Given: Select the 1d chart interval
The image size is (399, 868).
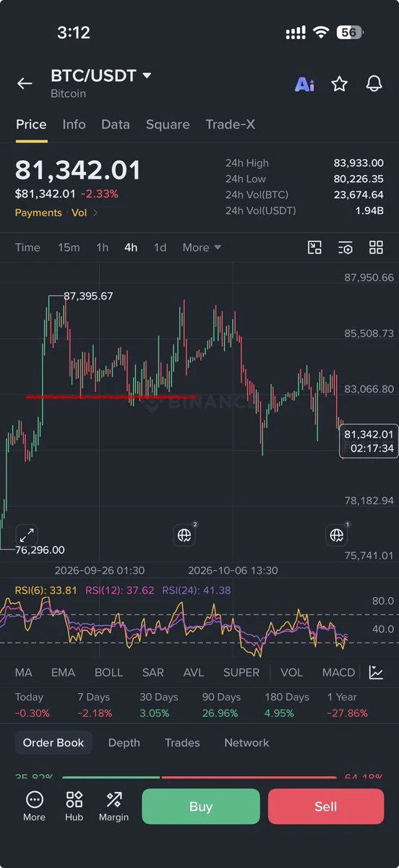Looking at the screenshot, I should (x=160, y=247).
